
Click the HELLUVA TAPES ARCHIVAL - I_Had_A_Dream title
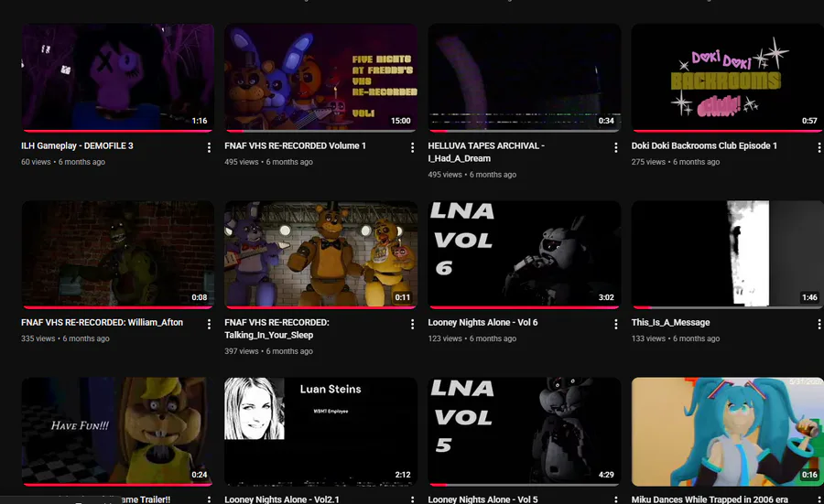pos(486,152)
